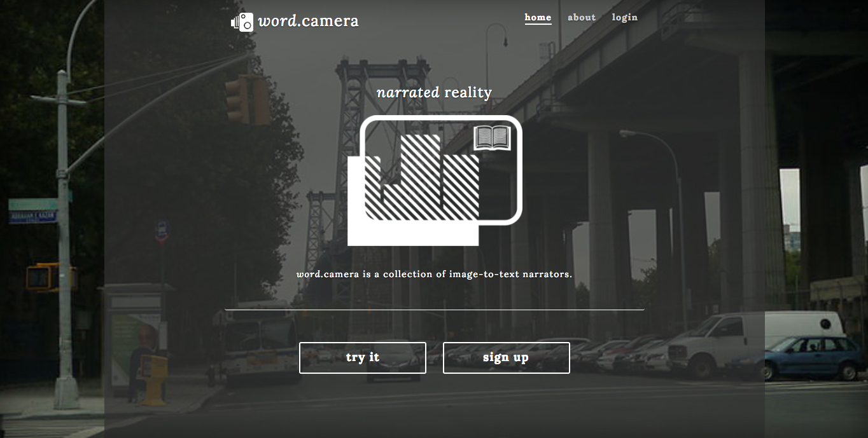Click the word.camera logo text
Viewport: 868px width, 438px height.
309,22
